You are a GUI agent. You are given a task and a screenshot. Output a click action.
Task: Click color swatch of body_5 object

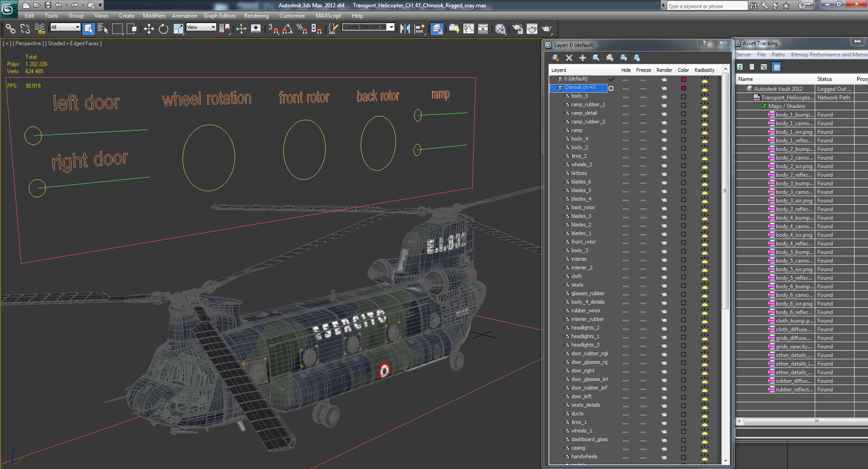[683, 97]
